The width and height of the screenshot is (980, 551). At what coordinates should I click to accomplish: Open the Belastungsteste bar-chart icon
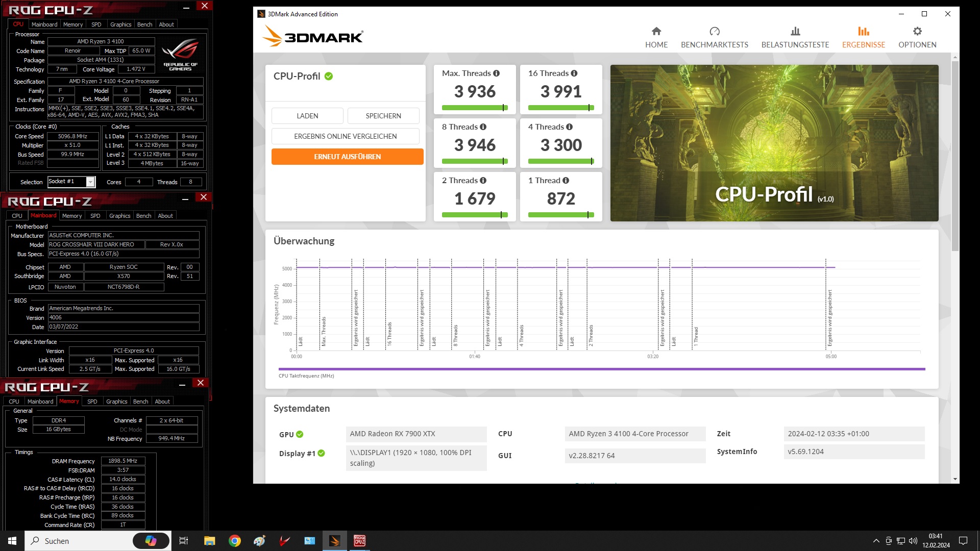795,31
